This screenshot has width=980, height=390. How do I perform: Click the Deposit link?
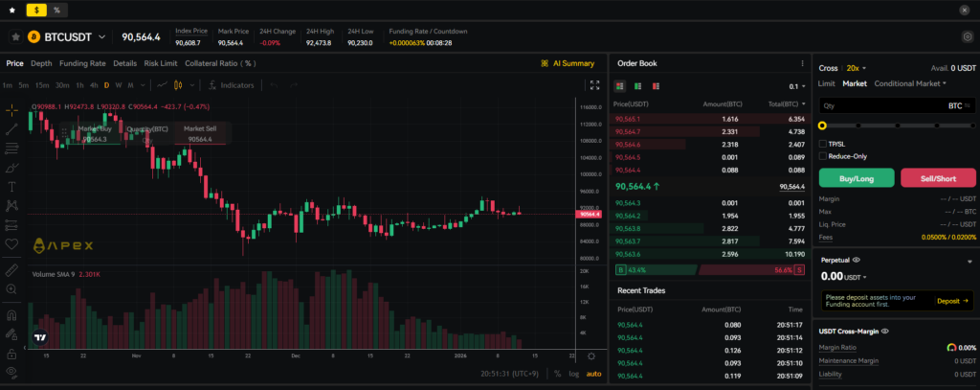coord(952,301)
